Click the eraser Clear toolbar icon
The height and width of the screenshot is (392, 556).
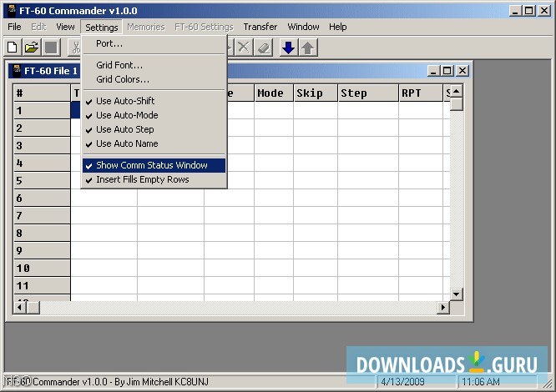[264, 48]
